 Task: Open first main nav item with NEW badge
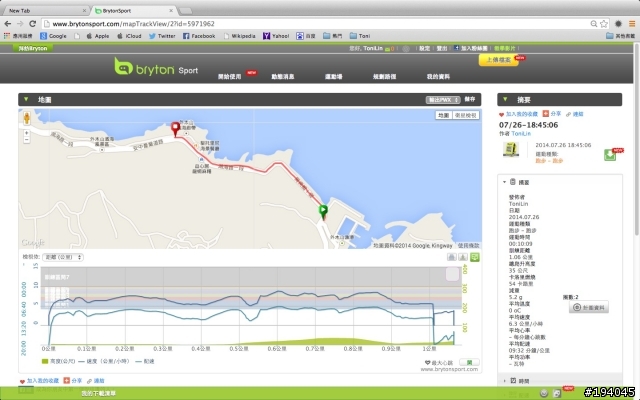click(x=230, y=76)
